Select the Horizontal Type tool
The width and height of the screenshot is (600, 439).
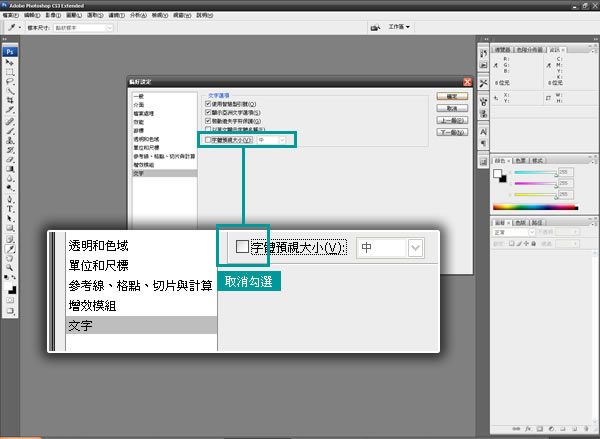[x=10, y=209]
